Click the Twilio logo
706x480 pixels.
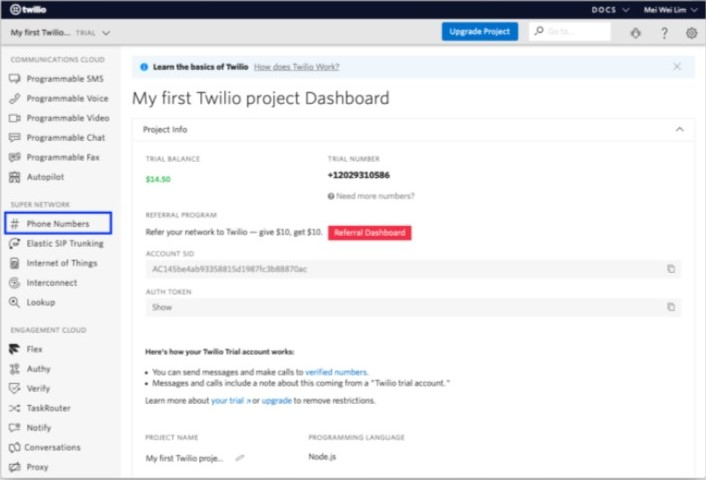tap(28, 9)
